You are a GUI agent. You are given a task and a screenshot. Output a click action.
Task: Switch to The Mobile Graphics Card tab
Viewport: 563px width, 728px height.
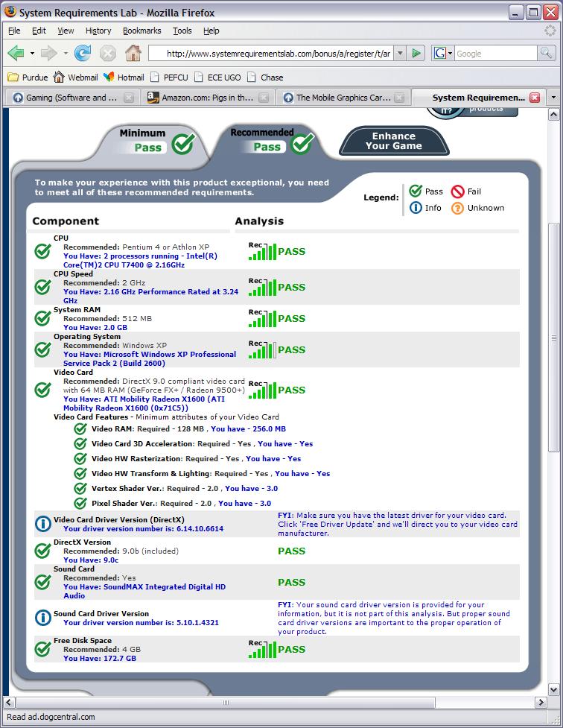(x=342, y=98)
